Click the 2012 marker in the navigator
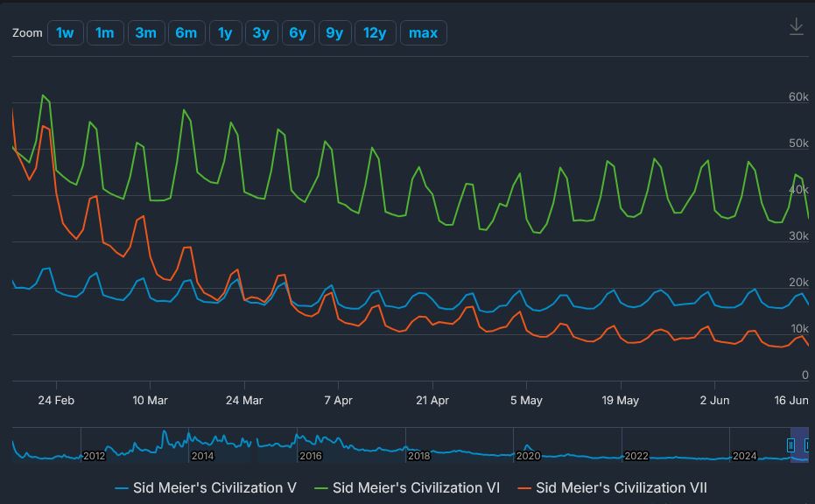 [x=94, y=456]
